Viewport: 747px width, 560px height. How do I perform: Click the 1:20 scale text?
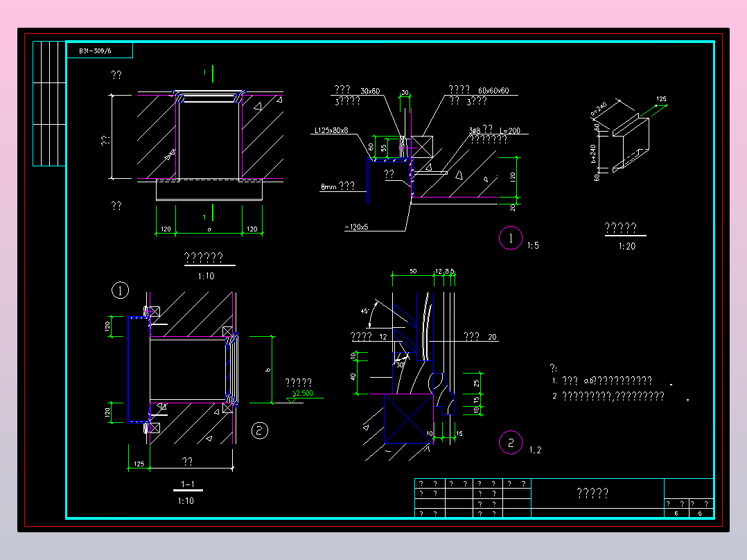(x=627, y=247)
